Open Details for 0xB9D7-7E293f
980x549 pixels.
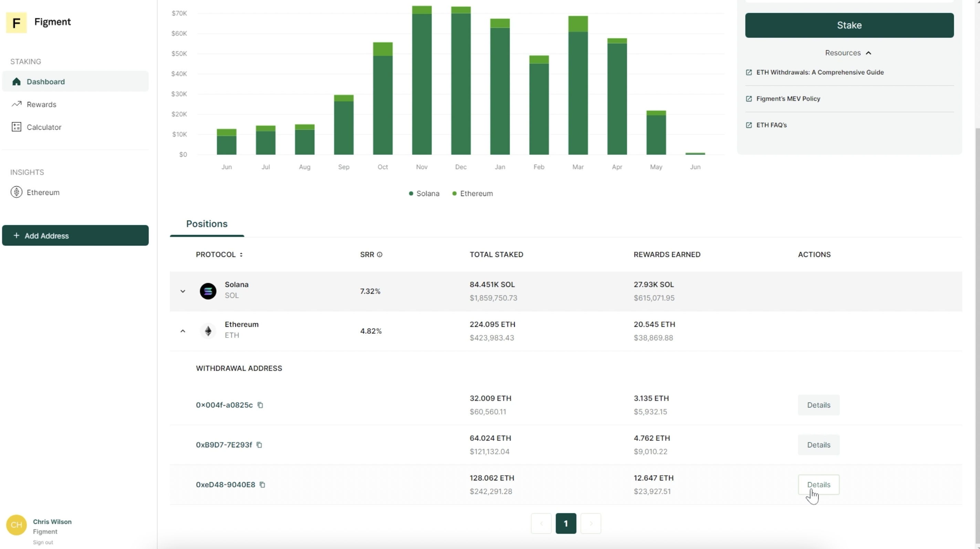point(818,445)
